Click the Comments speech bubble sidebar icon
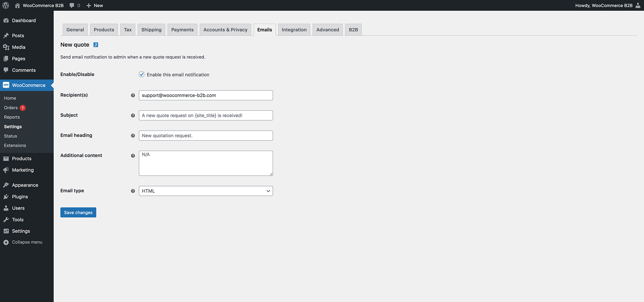Viewport: 644px width, 302px height. [6, 70]
